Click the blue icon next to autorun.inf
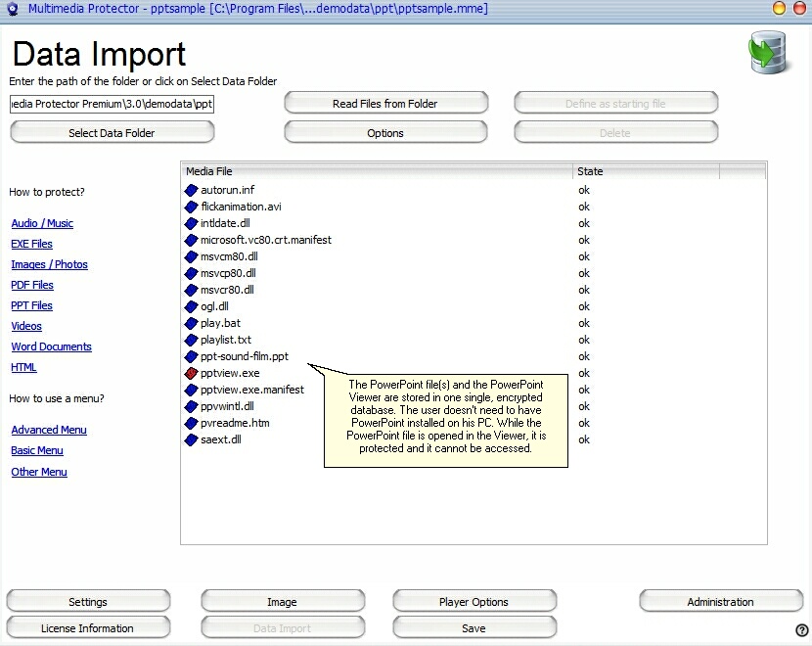This screenshot has height=646, width=812. (192, 190)
